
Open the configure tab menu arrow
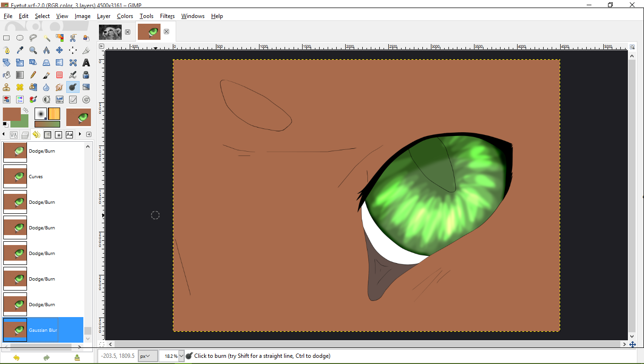(x=89, y=135)
